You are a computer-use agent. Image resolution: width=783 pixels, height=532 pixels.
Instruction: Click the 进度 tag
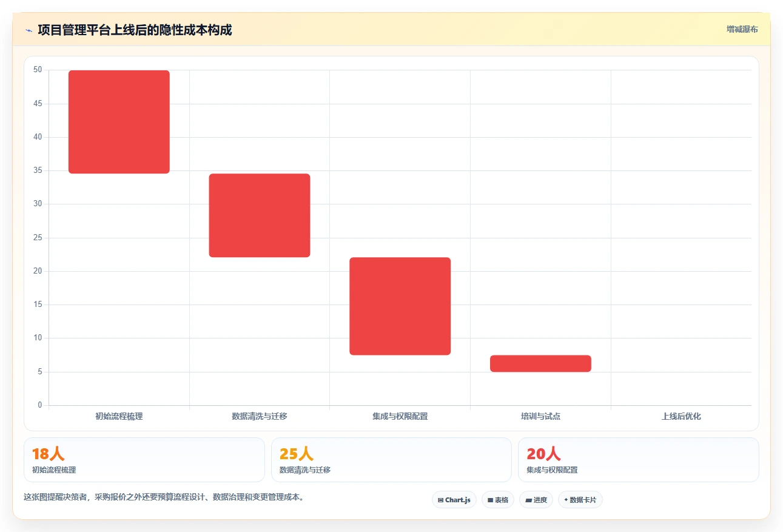tap(536, 500)
